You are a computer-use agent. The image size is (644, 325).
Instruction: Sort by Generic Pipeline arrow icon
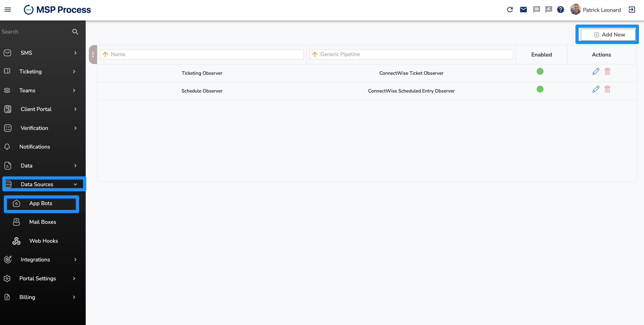coord(314,54)
